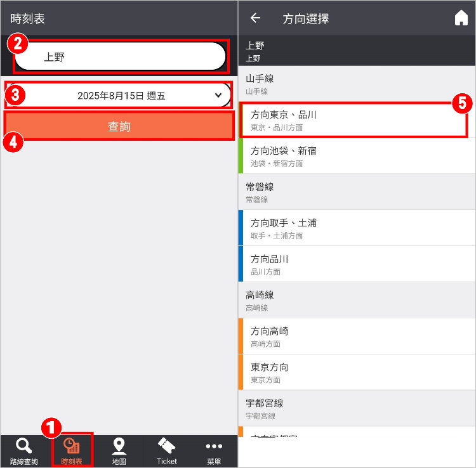Select the 時刻表 timetable tab
The width and height of the screenshot is (476, 468).
(72, 452)
